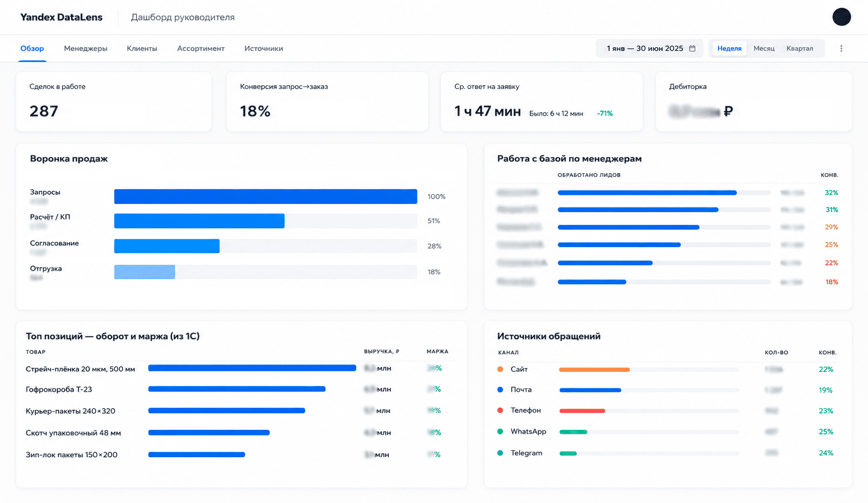The height and width of the screenshot is (503, 868).
Task: Click the Зип-лок пакеты 150×200 label
Action: pos(72,455)
